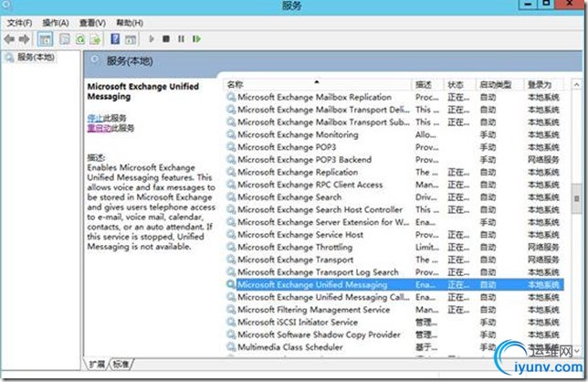
Task: Sort by the 启动类型 column header
Action: click(x=499, y=85)
